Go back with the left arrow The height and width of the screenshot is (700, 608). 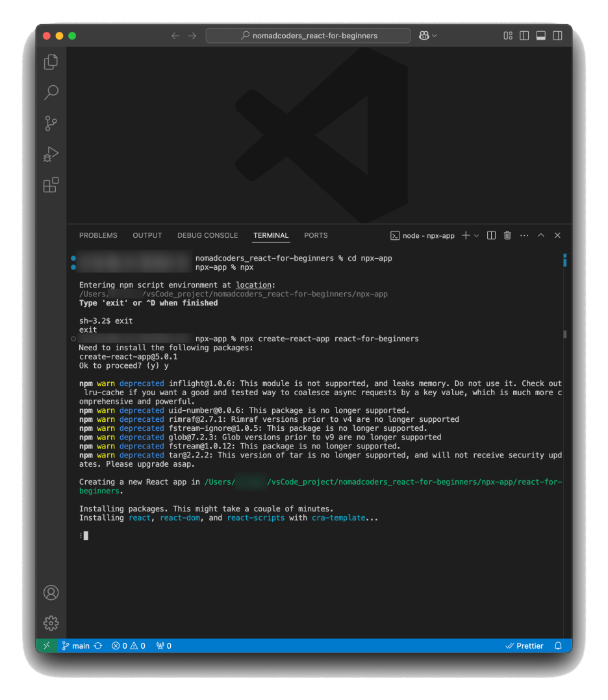(175, 36)
